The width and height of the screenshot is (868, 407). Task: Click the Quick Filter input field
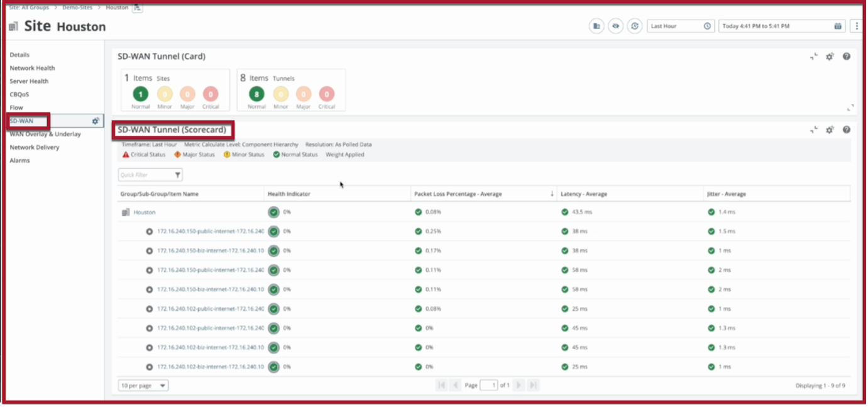(x=145, y=175)
